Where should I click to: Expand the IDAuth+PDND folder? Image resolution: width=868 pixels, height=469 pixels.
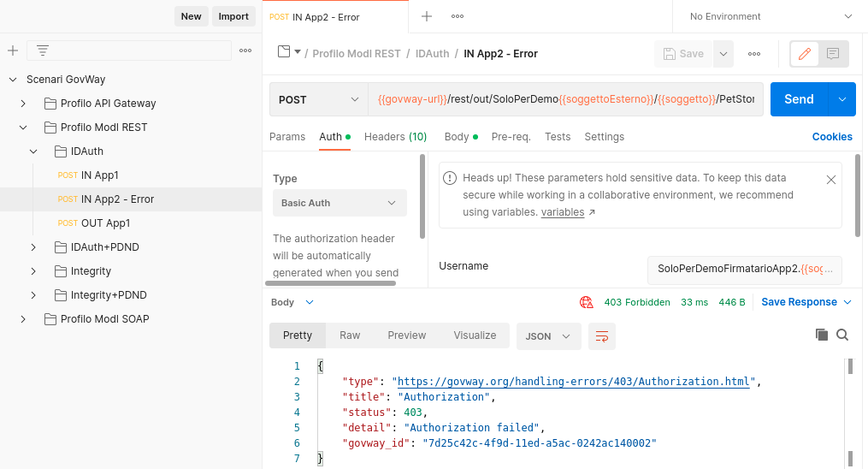(x=33, y=247)
